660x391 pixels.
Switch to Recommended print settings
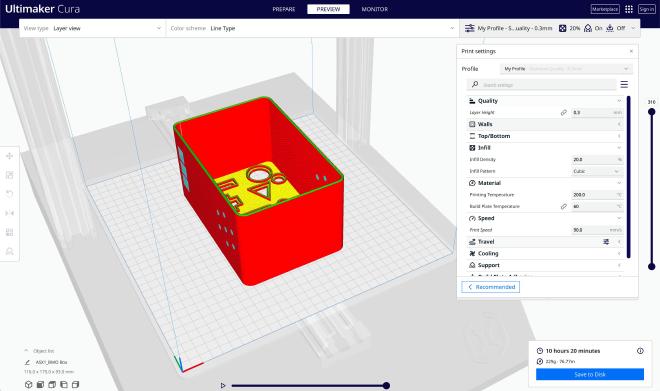[x=491, y=287]
